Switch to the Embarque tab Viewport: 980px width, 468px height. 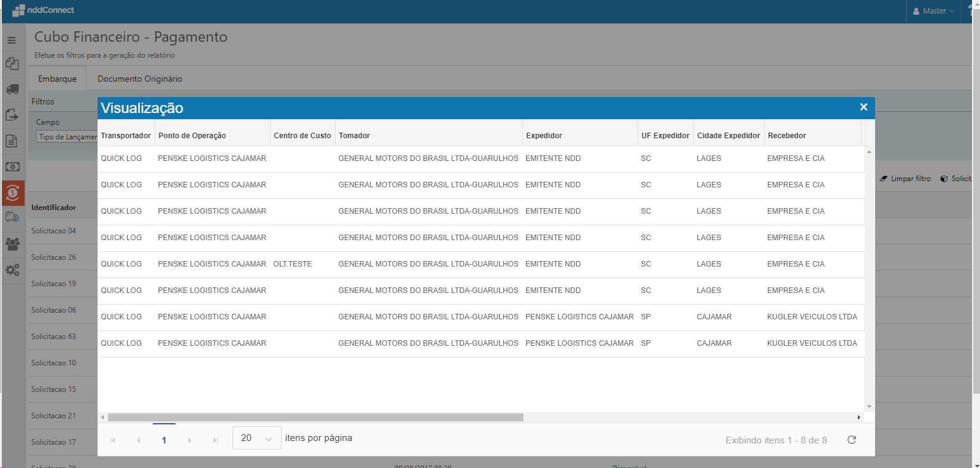pyautogui.click(x=57, y=79)
